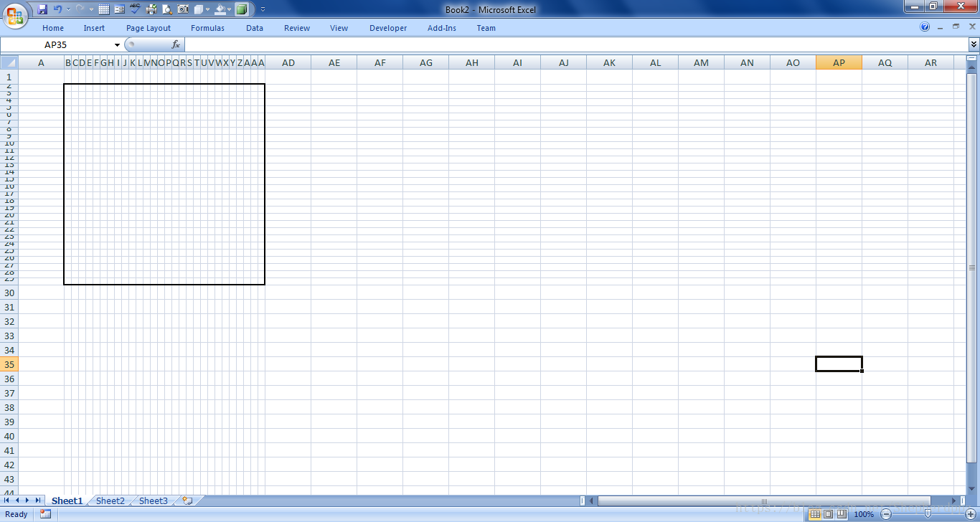Click the borders grid icon in Quick Access
This screenshot has height=522, width=980.
(104, 9)
